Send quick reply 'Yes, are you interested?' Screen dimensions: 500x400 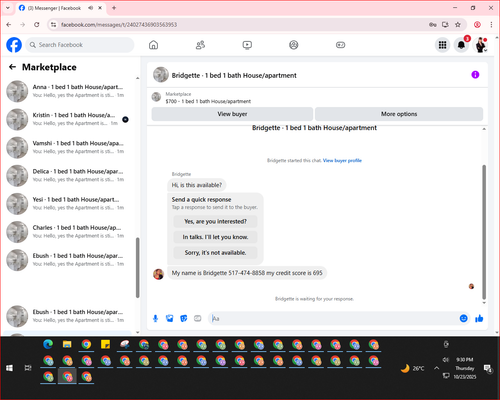point(215,221)
